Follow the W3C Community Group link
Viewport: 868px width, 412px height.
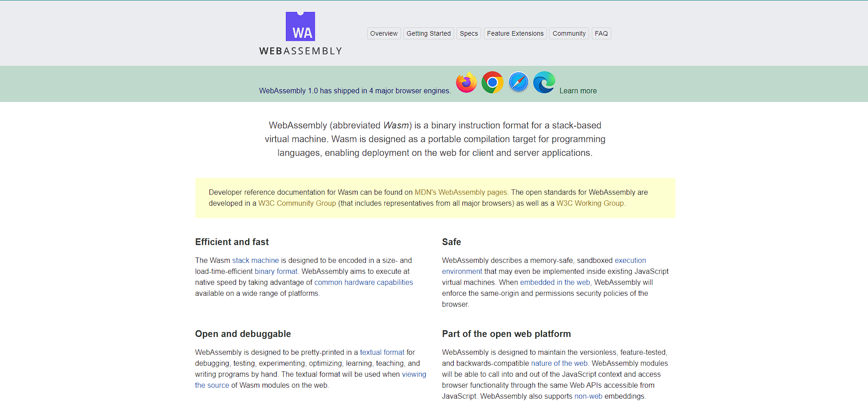point(296,203)
